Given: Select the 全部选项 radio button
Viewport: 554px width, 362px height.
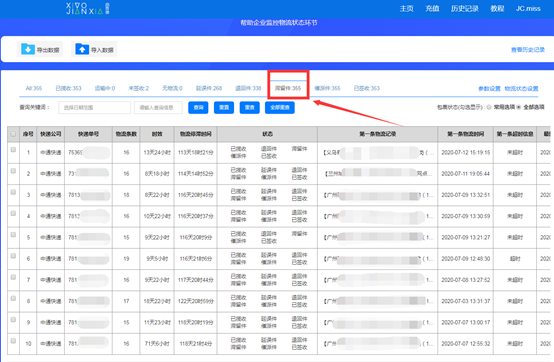Looking at the screenshot, I should (x=519, y=107).
